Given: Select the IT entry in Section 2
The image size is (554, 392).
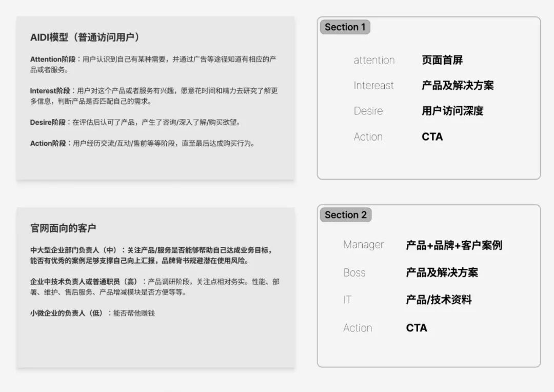Looking at the screenshot, I should 347,300.
